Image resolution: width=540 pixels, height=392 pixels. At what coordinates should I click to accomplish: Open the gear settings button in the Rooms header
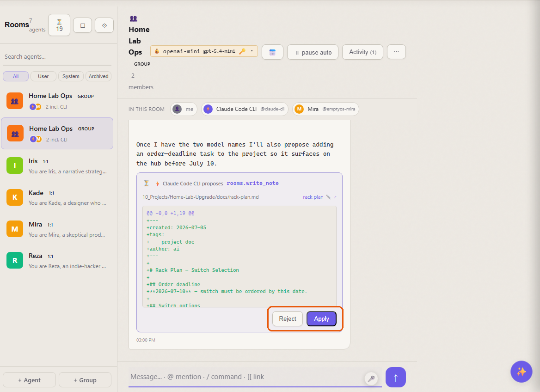[104, 25]
